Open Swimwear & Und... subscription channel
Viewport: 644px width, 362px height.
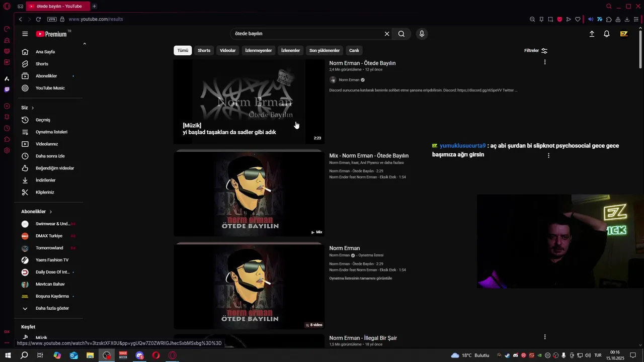tap(50, 224)
